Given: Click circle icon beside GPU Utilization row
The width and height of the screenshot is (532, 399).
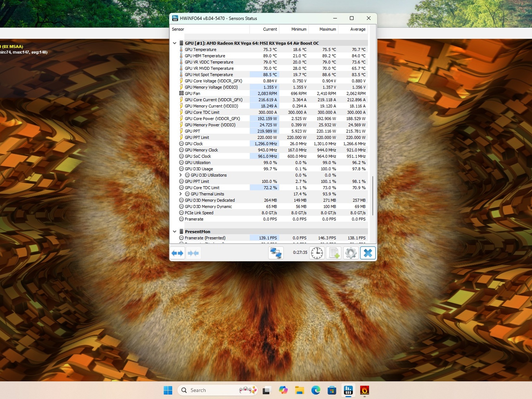Looking at the screenshot, I should pyautogui.click(x=181, y=162).
